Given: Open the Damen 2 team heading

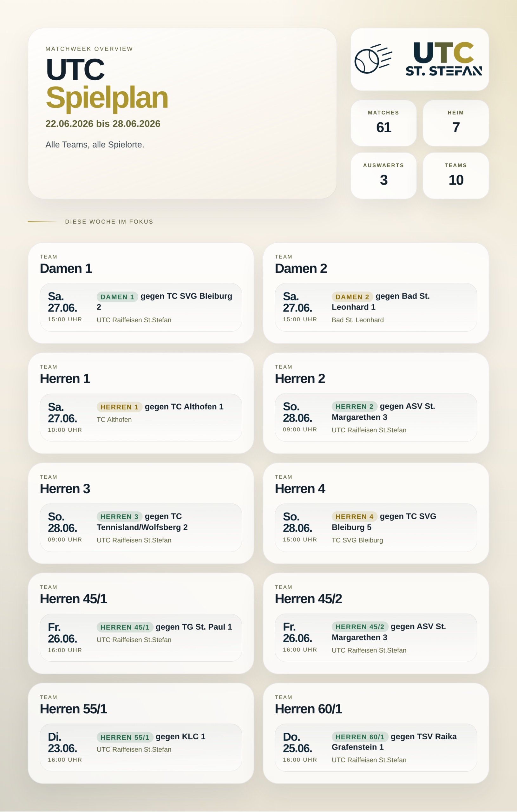Looking at the screenshot, I should [x=301, y=268].
